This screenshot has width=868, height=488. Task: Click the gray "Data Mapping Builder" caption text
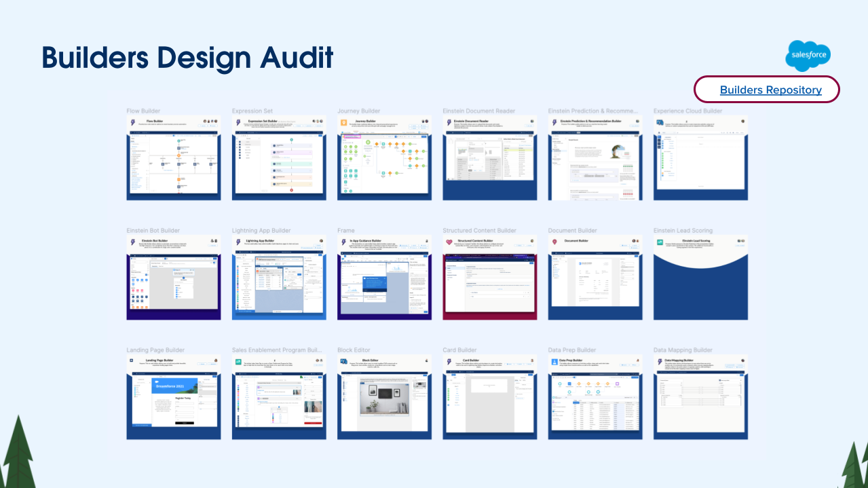click(x=683, y=350)
